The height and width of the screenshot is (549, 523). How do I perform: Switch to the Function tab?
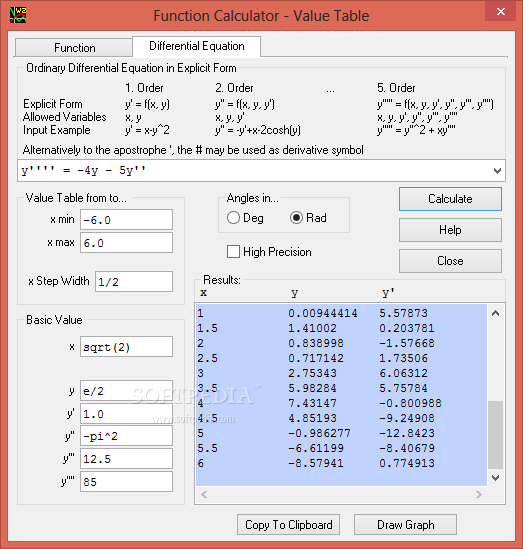click(x=74, y=48)
